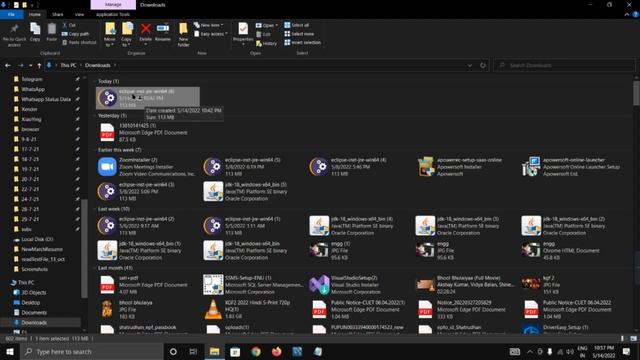Open the address bar history dropdown
This screenshot has width=640, height=360.
470,65
